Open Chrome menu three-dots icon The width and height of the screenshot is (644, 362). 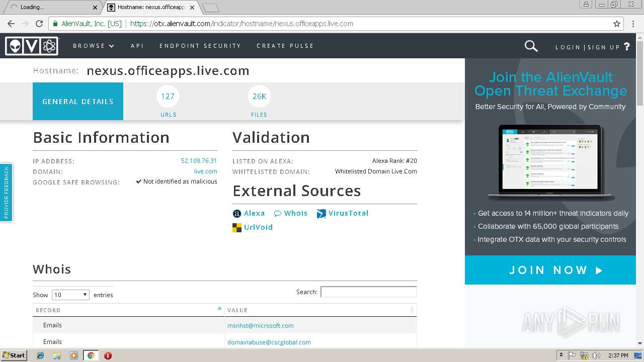[633, 24]
